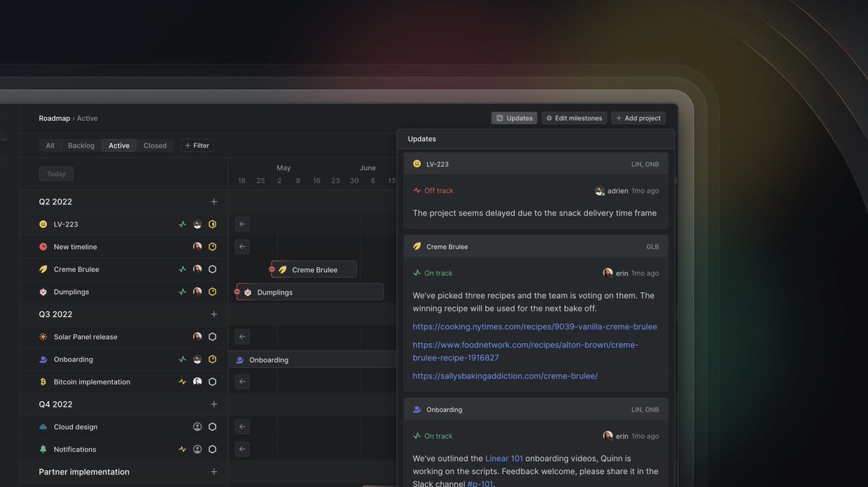Select the Active tab

point(119,145)
